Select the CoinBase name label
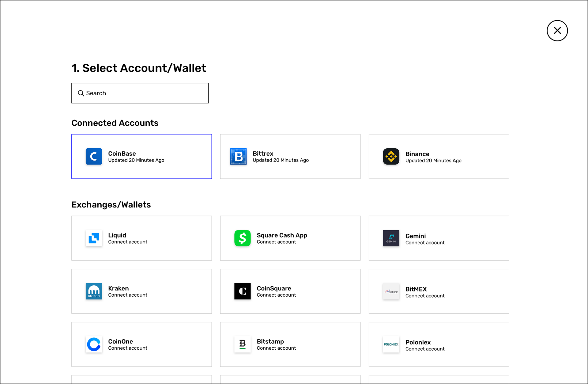 click(122, 154)
